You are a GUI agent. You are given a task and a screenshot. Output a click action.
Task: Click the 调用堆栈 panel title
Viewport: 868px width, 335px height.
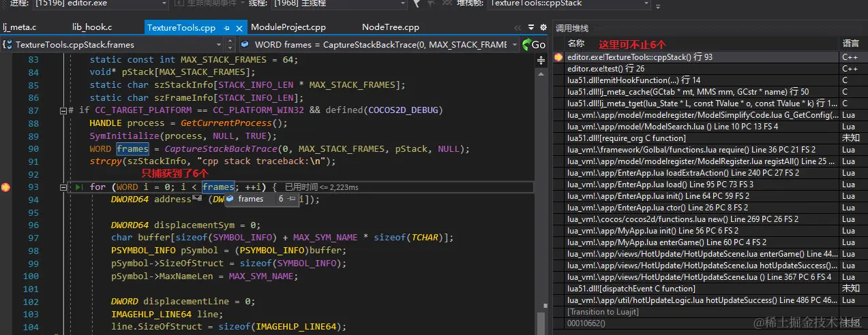point(571,28)
